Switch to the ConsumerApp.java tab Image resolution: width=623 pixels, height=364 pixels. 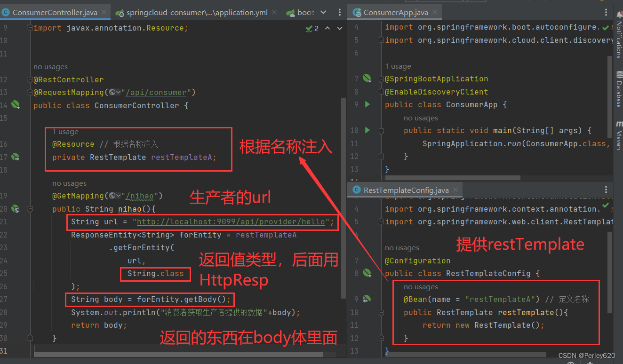pos(395,13)
